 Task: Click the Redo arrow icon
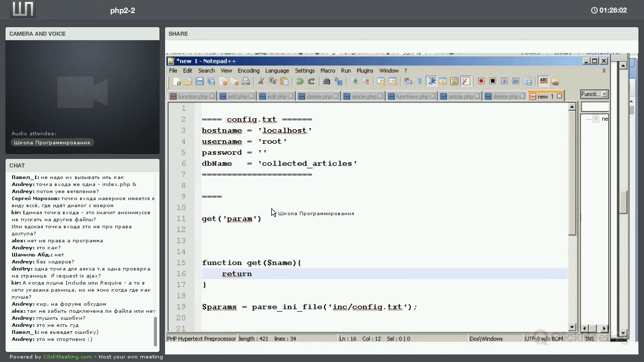point(311,81)
